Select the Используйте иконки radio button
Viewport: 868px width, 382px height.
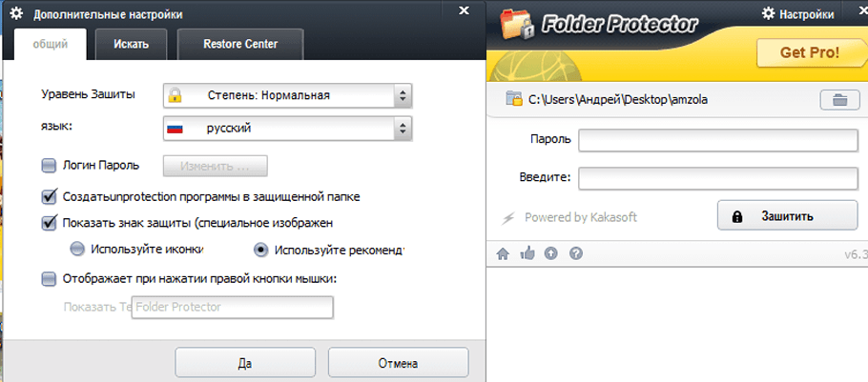pos(77,250)
